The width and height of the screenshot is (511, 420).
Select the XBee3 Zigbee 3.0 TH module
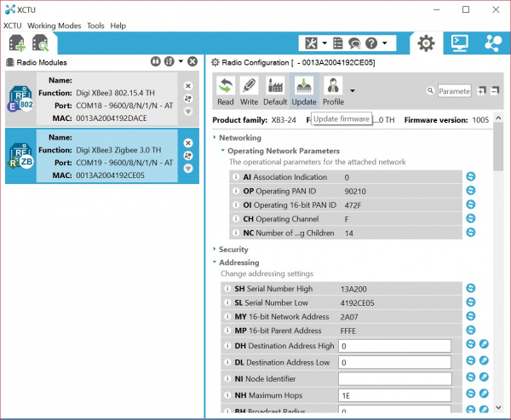pos(102,156)
